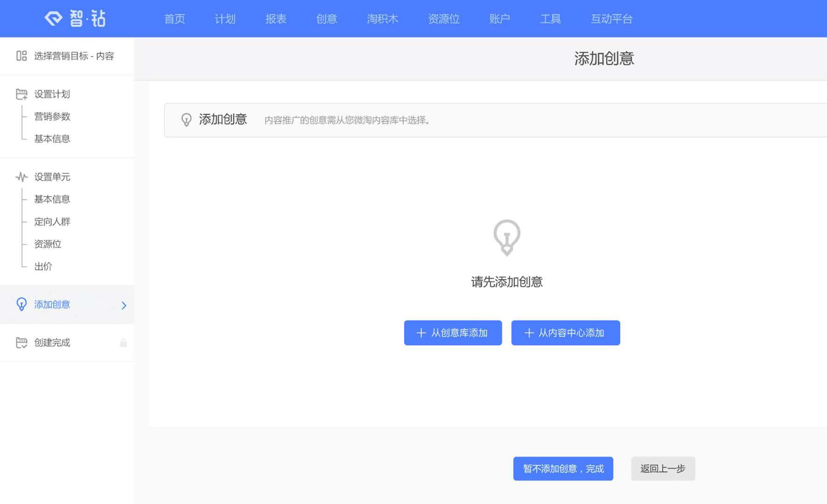Open the 互动平台 section
827x504 pixels.
612,19
